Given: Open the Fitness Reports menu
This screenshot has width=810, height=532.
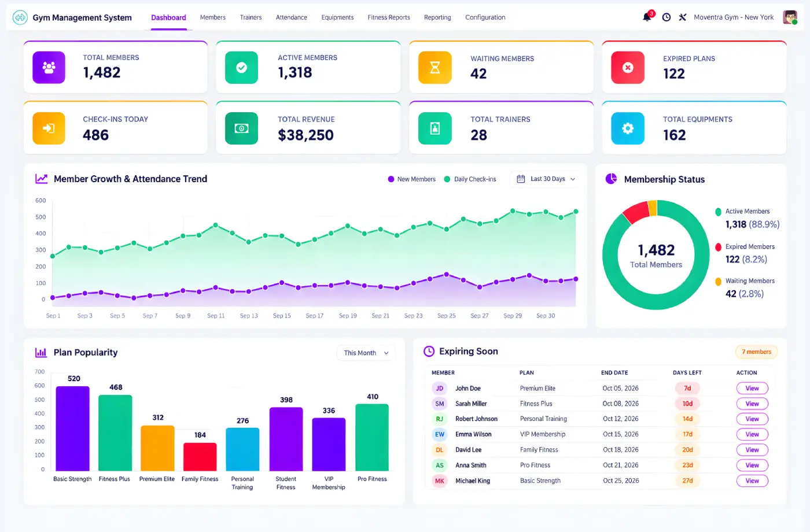Looking at the screenshot, I should pyautogui.click(x=389, y=17).
